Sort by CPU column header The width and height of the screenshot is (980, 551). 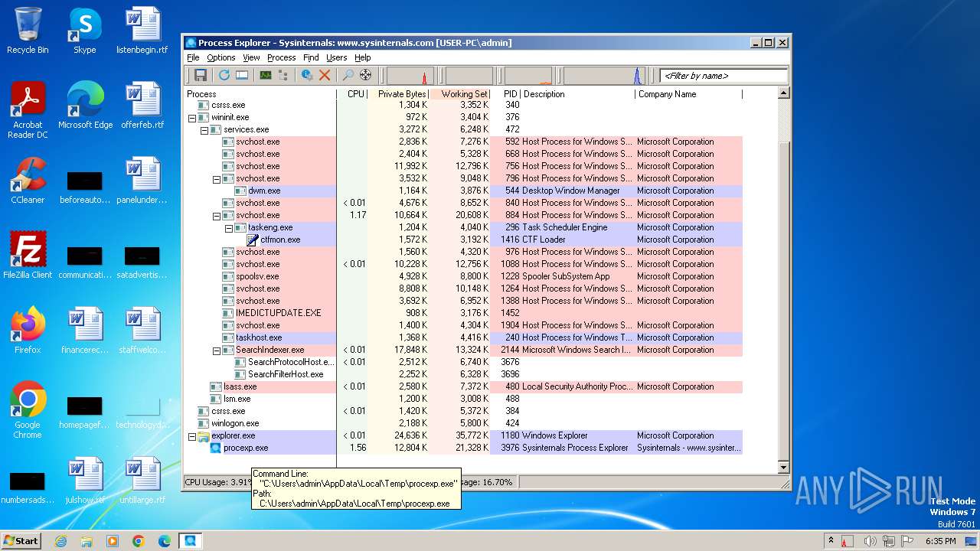click(x=352, y=94)
